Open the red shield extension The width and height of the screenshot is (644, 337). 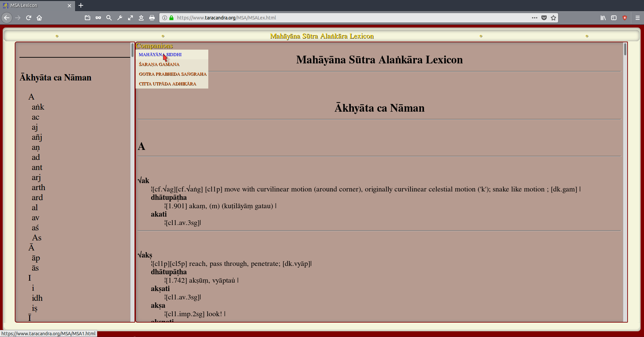pyautogui.click(x=625, y=18)
